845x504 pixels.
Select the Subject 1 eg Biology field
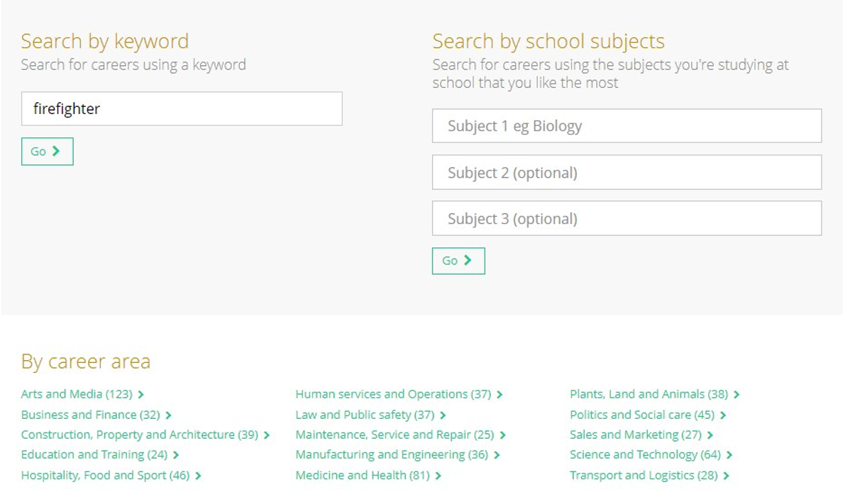626,126
